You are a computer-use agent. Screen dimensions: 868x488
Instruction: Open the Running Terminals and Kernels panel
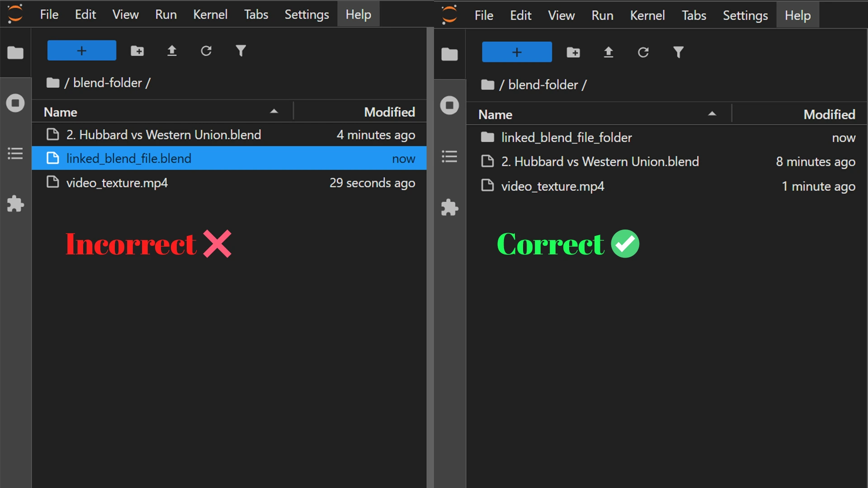pyautogui.click(x=15, y=103)
